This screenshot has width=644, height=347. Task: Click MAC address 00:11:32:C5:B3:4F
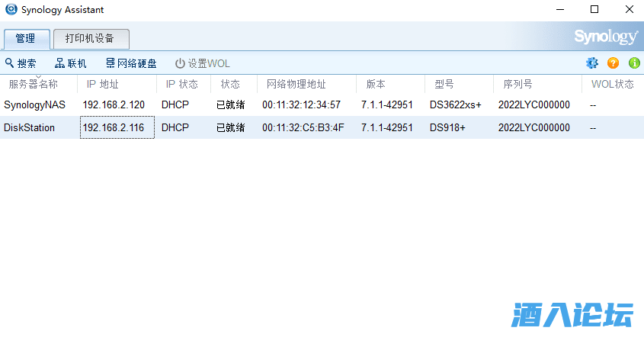[x=303, y=127]
